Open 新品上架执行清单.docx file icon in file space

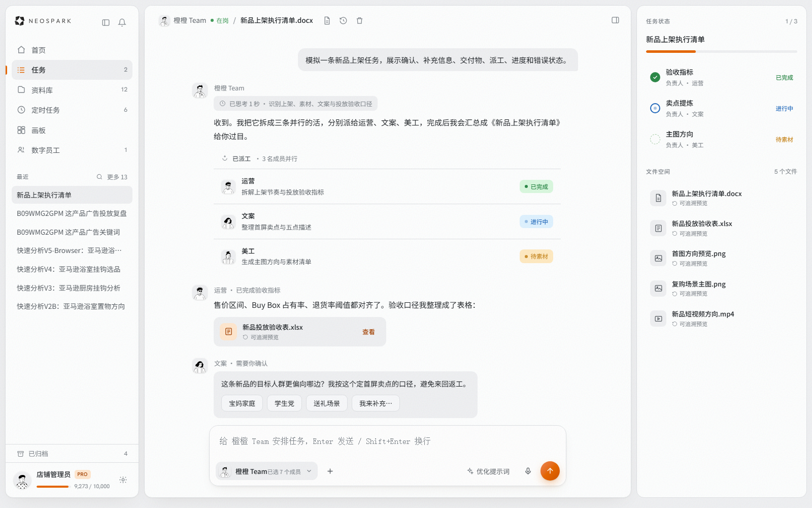pyautogui.click(x=658, y=198)
